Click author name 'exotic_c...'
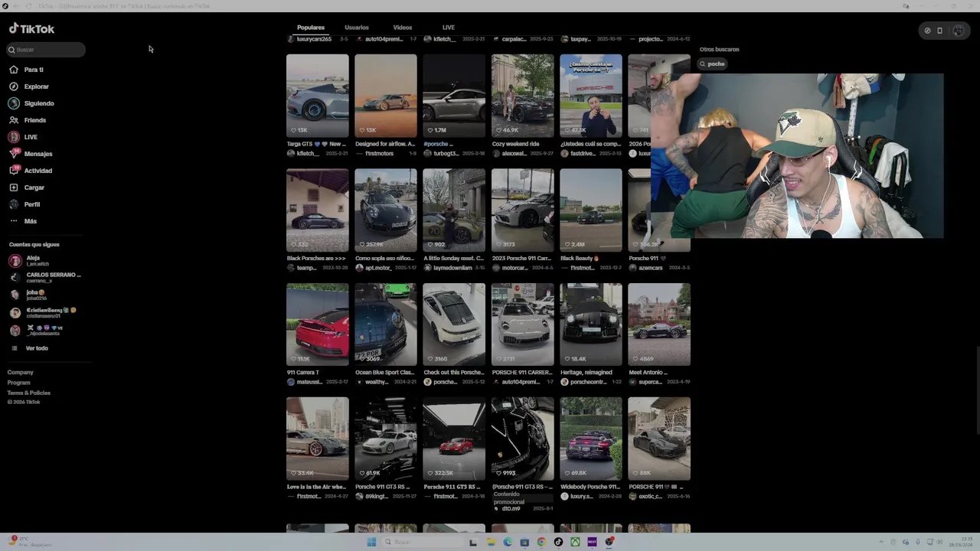This screenshot has height=551, width=980. 650,496
